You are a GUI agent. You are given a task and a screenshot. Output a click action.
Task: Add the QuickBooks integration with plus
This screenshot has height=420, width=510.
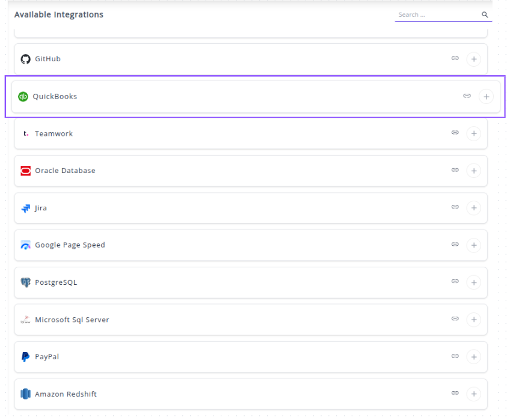point(485,96)
